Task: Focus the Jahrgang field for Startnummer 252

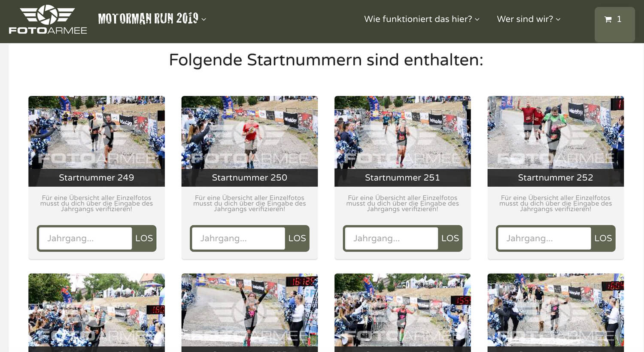Action: tap(544, 238)
